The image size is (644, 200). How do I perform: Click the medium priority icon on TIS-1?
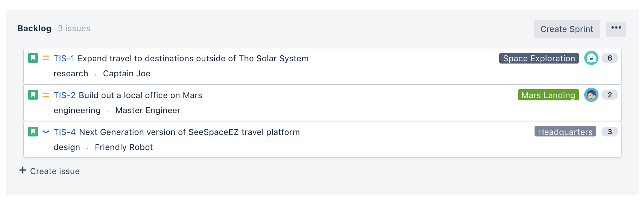pyautogui.click(x=46, y=58)
